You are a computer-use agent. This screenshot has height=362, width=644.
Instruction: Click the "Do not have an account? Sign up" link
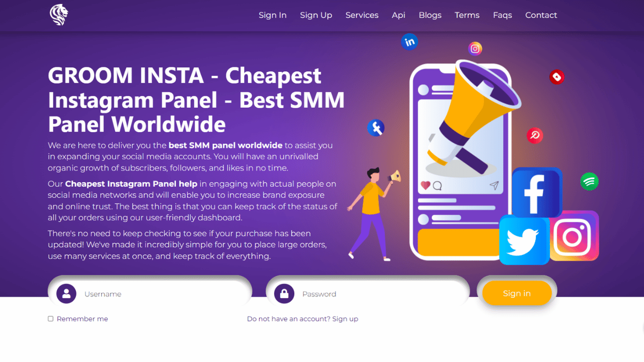click(x=302, y=319)
